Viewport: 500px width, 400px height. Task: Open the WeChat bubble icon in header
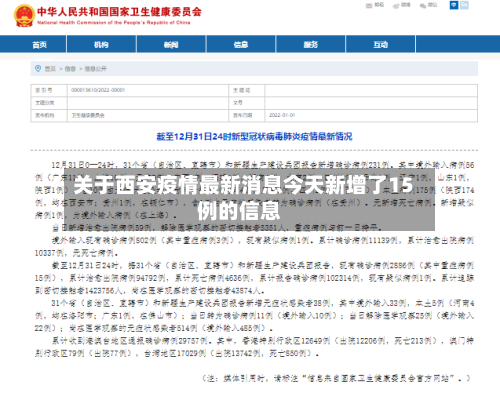tap(423, 6)
